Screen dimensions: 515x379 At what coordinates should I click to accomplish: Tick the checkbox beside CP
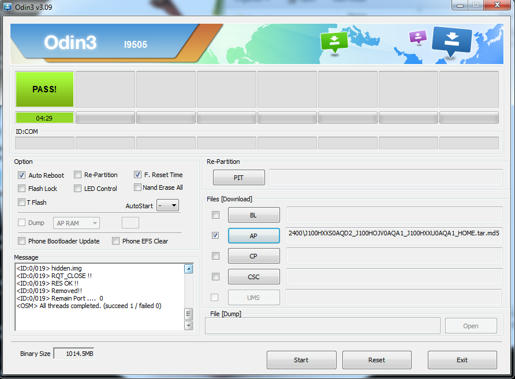[x=216, y=256]
